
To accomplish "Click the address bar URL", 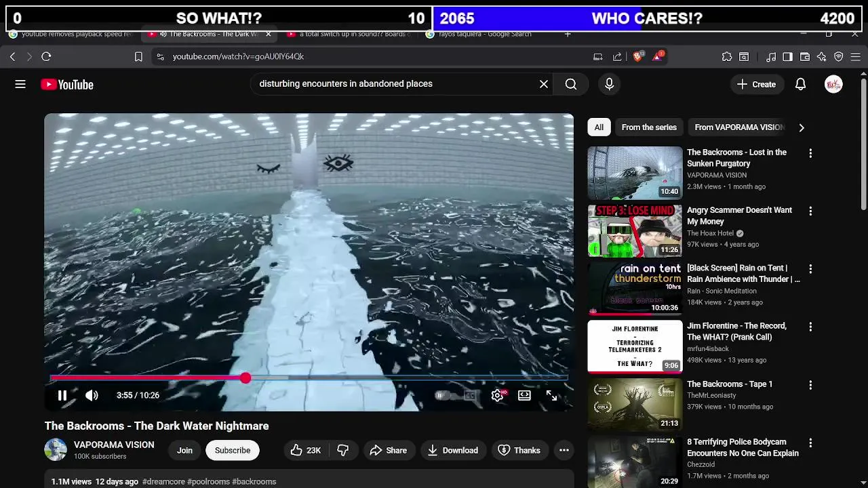I will tap(238, 57).
